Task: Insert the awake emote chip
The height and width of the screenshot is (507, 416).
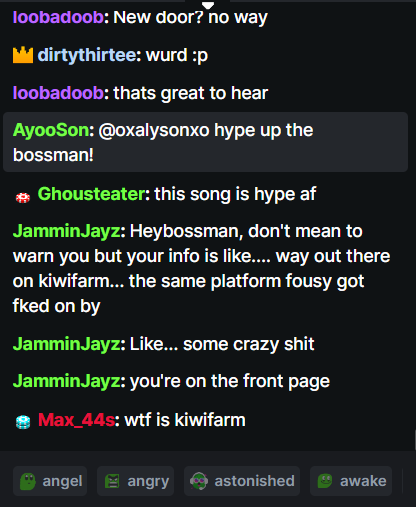Action: click(x=351, y=481)
